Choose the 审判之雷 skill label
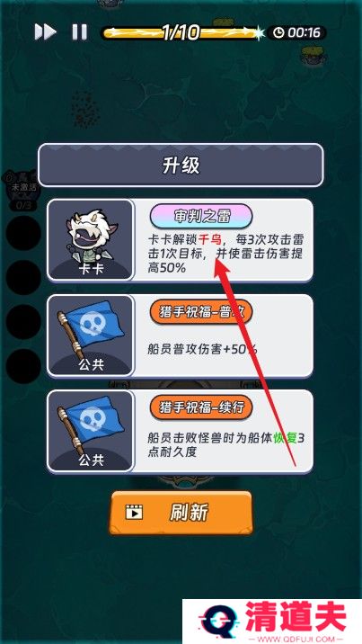362x644 pixels. [201, 217]
